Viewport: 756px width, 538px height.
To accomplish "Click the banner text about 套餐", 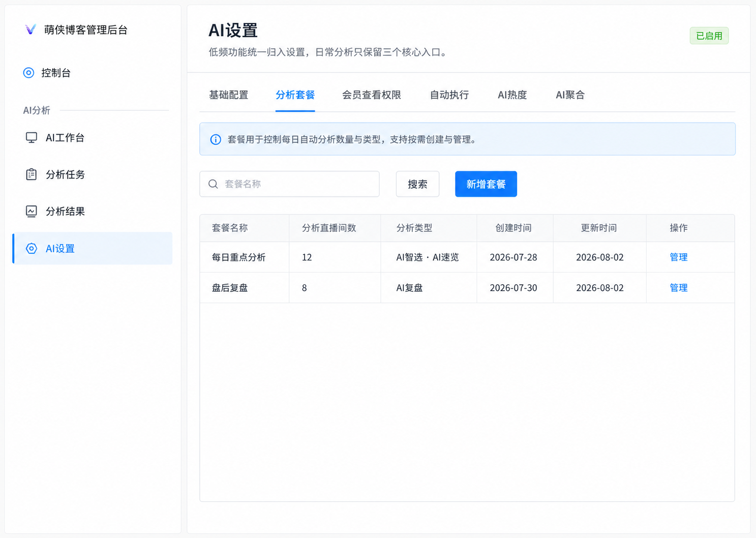I will [x=353, y=139].
